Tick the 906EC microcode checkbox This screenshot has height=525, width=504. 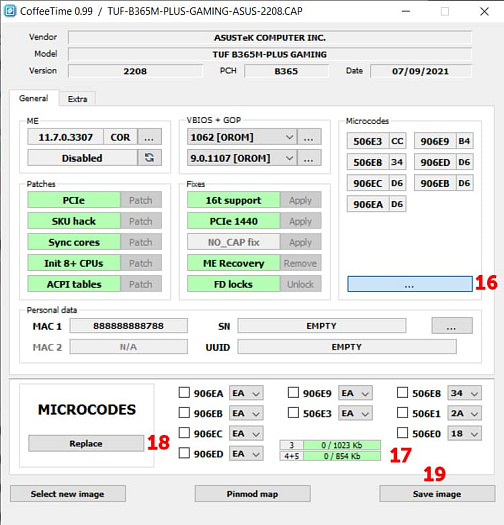pos(184,433)
